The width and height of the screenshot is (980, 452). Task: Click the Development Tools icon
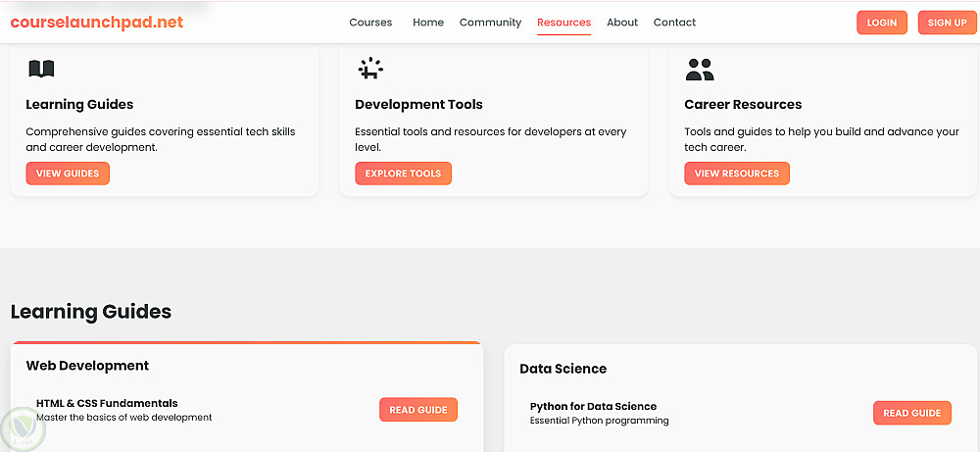[x=369, y=69]
